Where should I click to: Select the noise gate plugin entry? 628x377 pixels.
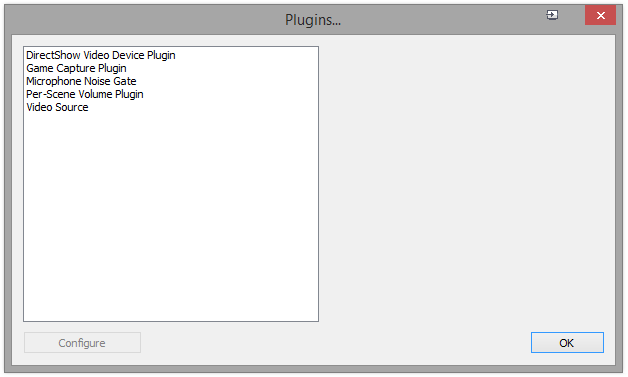click(81, 81)
